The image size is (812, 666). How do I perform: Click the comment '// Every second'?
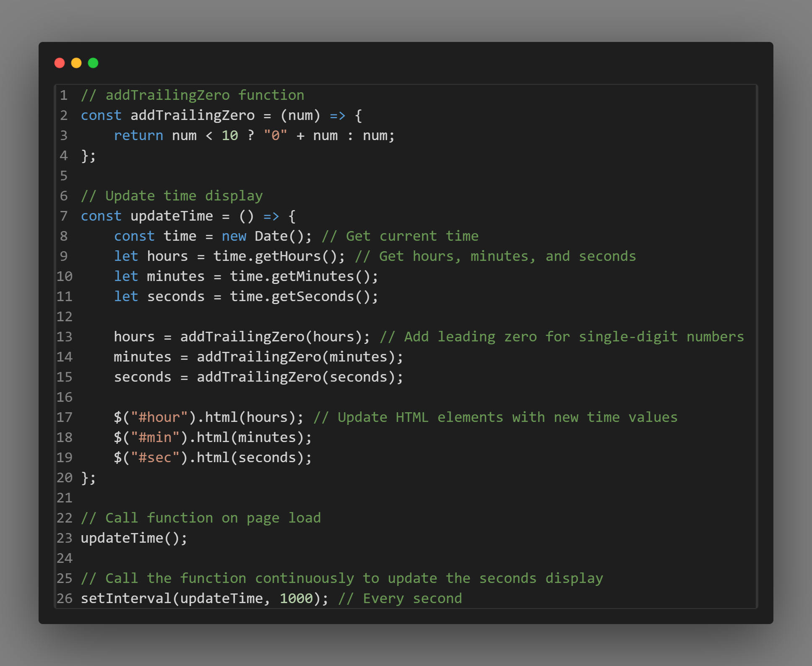[x=400, y=598]
